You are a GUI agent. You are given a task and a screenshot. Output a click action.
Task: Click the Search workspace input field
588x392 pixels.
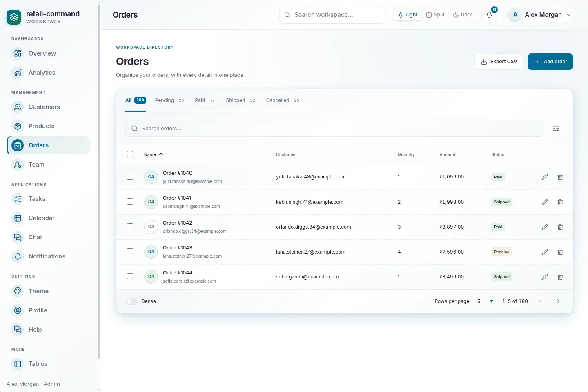pyautogui.click(x=332, y=15)
